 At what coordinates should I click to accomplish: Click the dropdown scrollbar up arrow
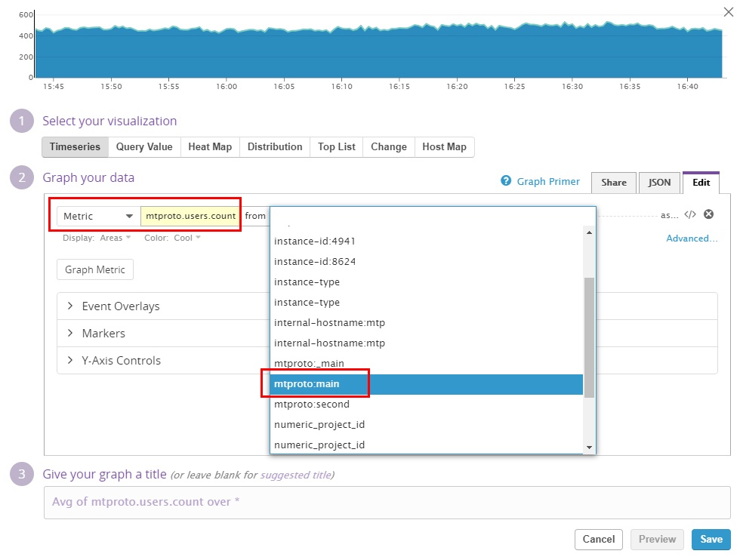(x=589, y=232)
